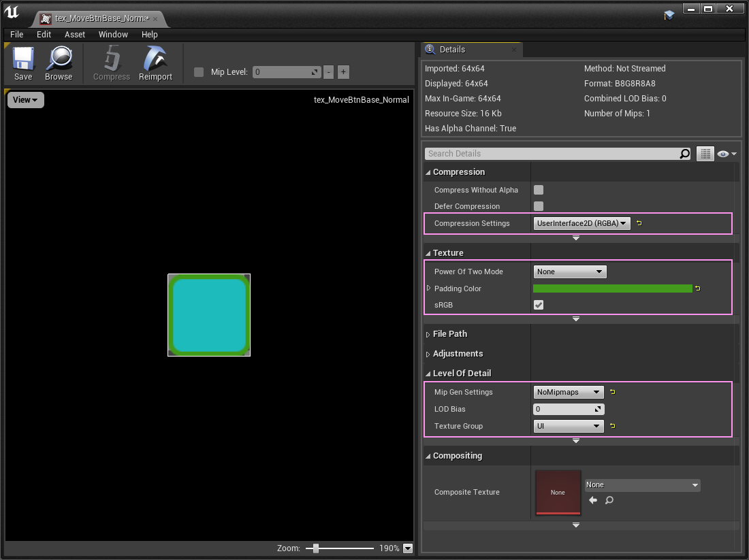Click the Details panel info icon
This screenshot has height=560, width=749.
tap(430, 49)
